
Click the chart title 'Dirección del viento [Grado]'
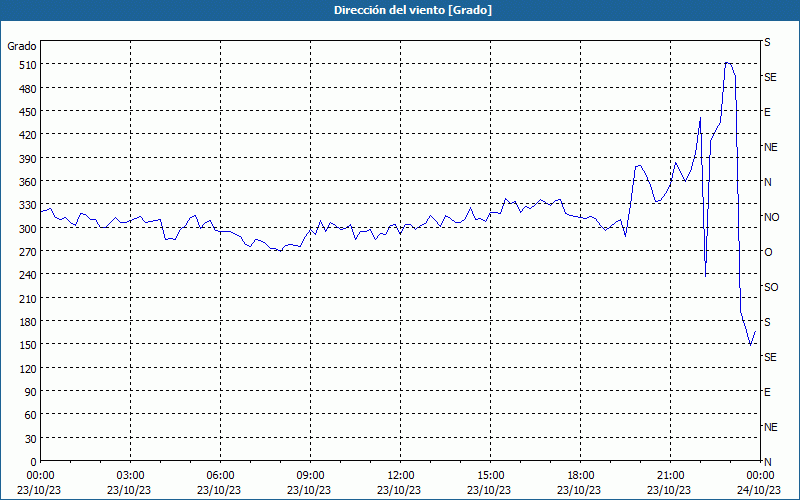[x=413, y=10]
